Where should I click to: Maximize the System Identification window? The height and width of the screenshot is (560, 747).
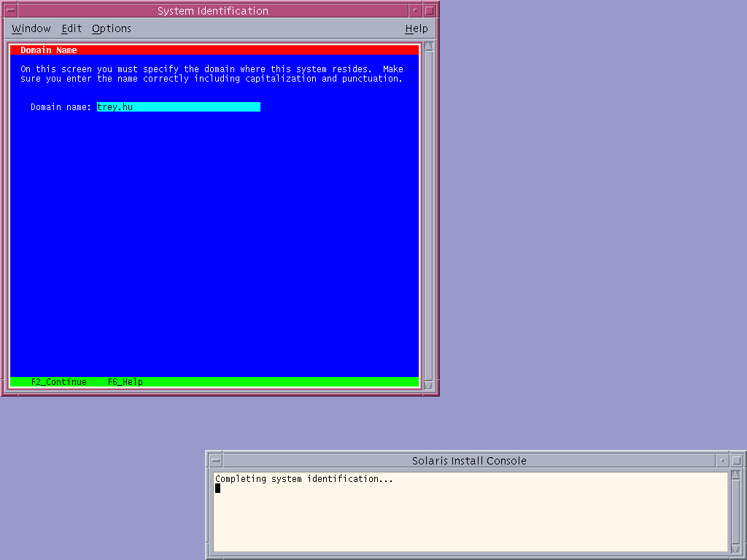coord(429,10)
